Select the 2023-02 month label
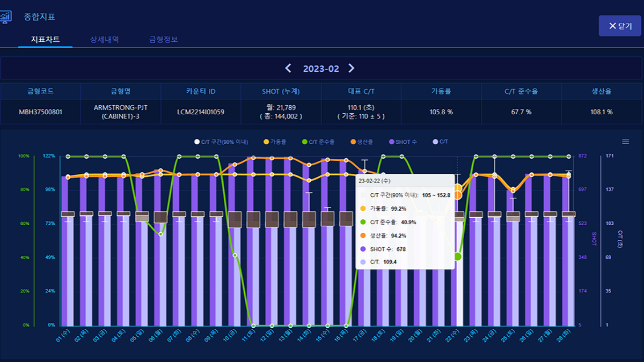Image resolution: width=644 pixels, height=362 pixels. [321, 69]
